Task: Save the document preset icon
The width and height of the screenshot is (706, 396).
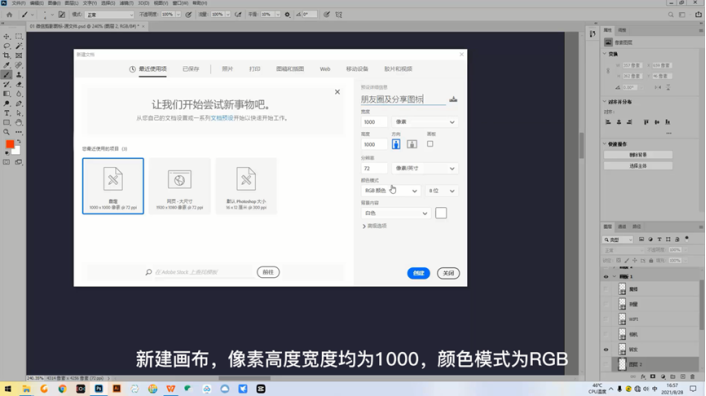Action: (x=453, y=99)
